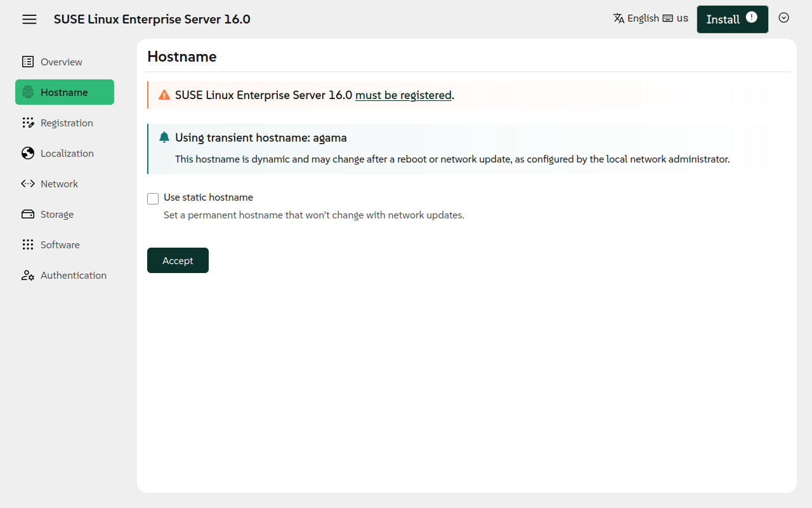Click the orange warning triangle icon
Viewport: 812px width, 508px height.
point(164,95)
